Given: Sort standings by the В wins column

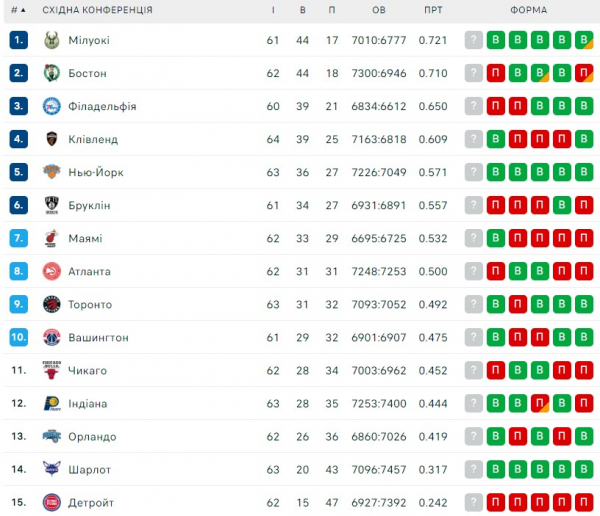Looking at the screenshot, I should coord(303,10).
